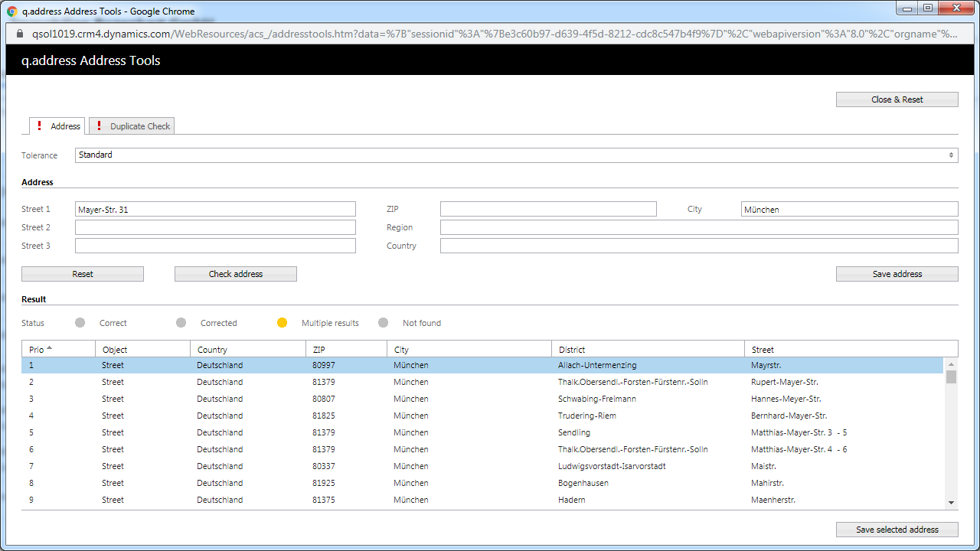Click the District column header
Viewport: 980px width, 551px height.
click(648, 349)
